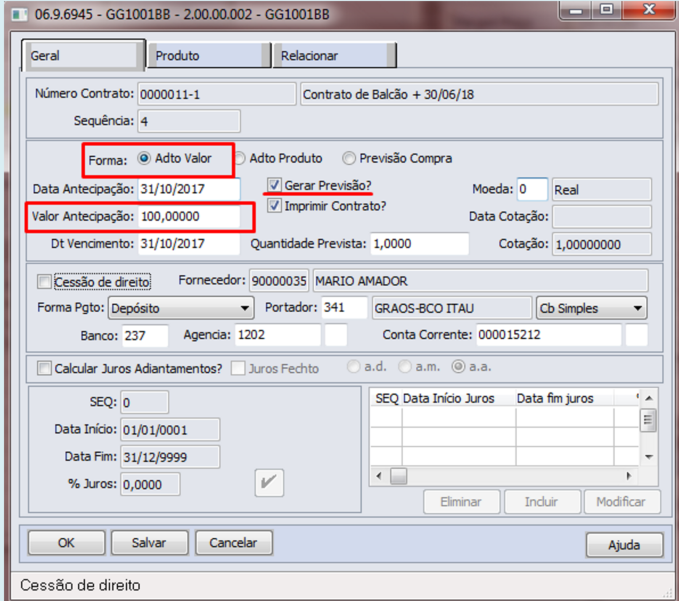The width and height of the screenshot is (679, 601).
Task: Click the juros table scroll down arrow
Action: click(x=649, y=457)
